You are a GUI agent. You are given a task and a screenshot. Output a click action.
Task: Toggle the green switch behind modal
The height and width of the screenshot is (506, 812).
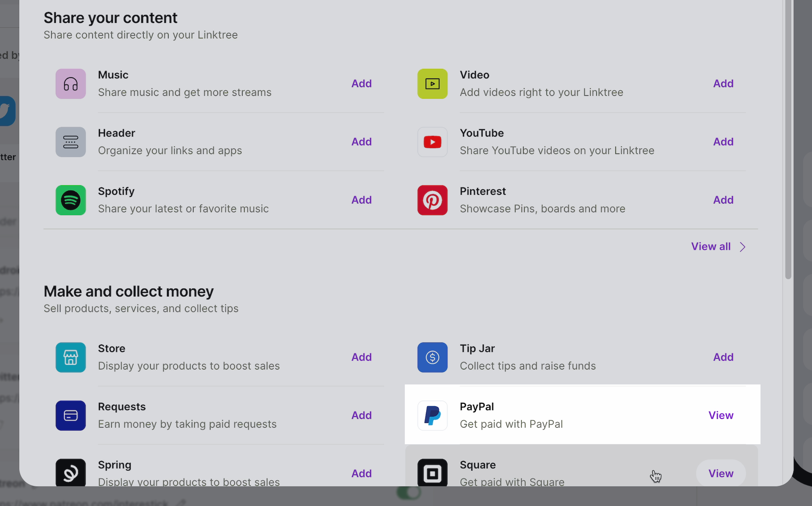click(x=408, y=493)
